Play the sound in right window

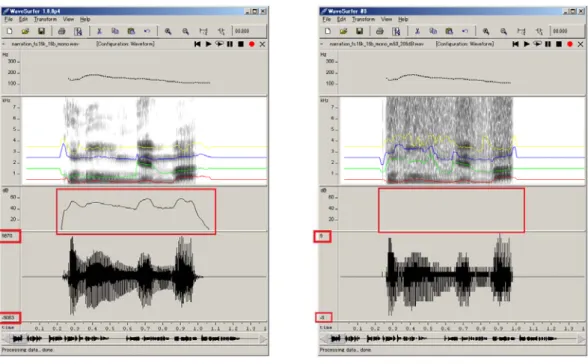[526, 44]
